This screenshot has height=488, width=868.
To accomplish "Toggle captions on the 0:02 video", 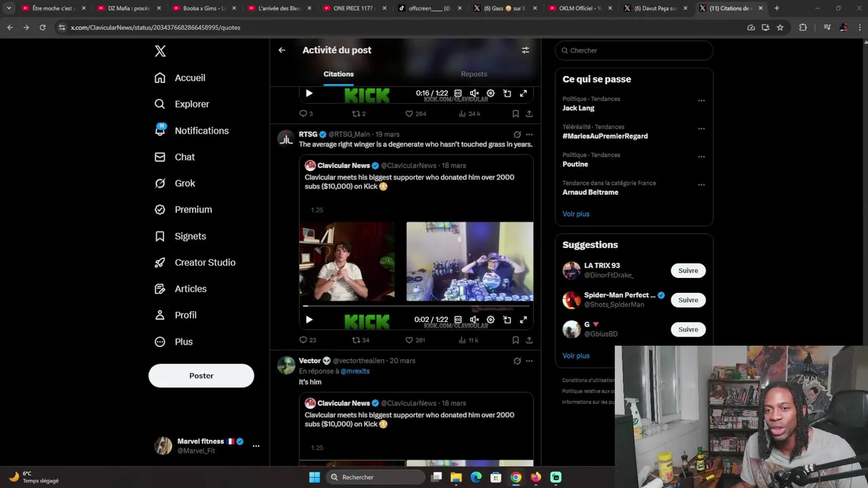I will coord(458,320).
